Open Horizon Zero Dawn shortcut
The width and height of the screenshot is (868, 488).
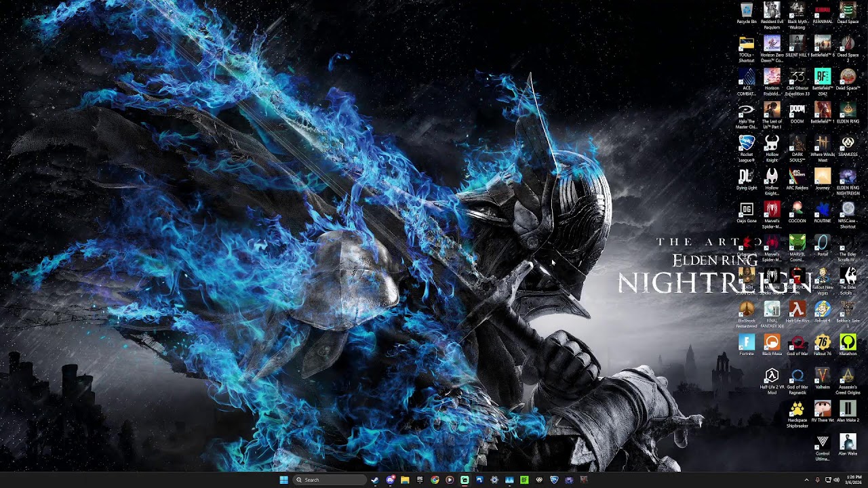click(772, 49)
